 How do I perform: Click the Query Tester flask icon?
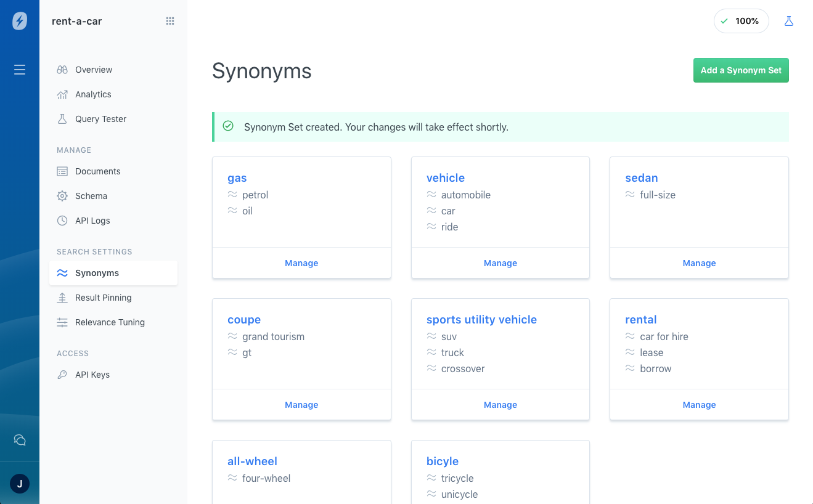point(62,119)
